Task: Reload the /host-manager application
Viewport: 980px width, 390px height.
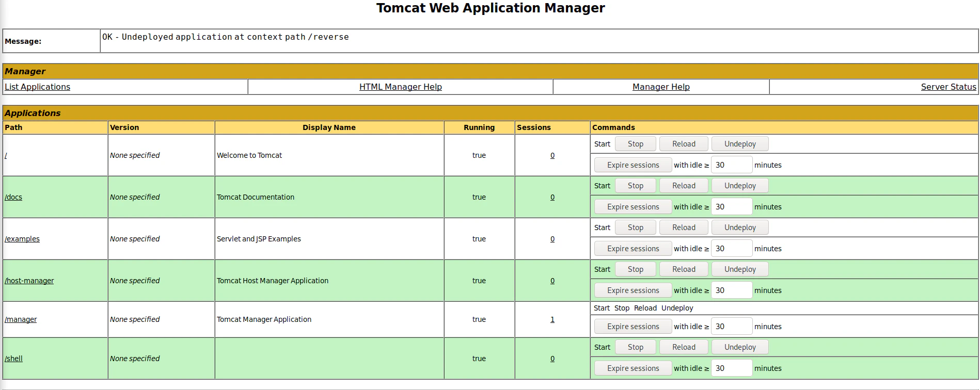Action: 684,269
